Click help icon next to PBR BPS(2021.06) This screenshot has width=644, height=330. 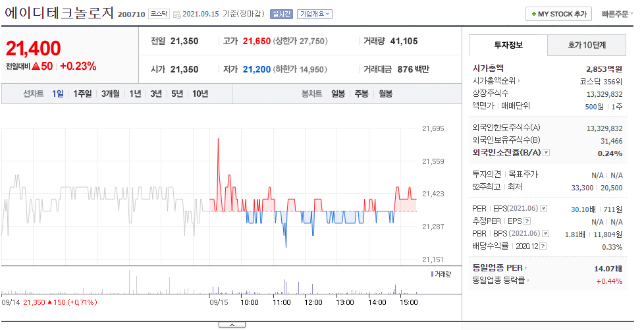[x=545, y=233]
